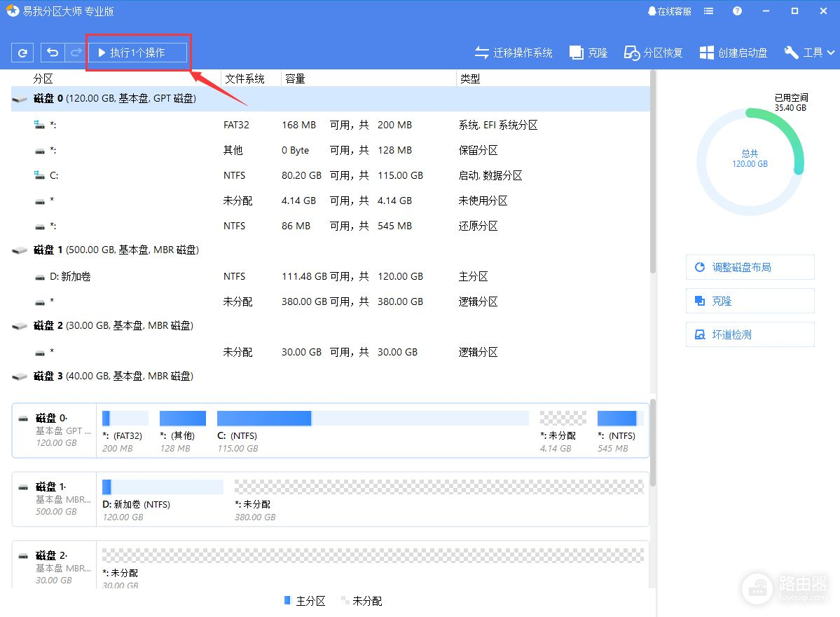The width and height of the screenshot is (840, 617).
Task: Open 创建启动盘 bootable disk creator
Action: point(734,53)
